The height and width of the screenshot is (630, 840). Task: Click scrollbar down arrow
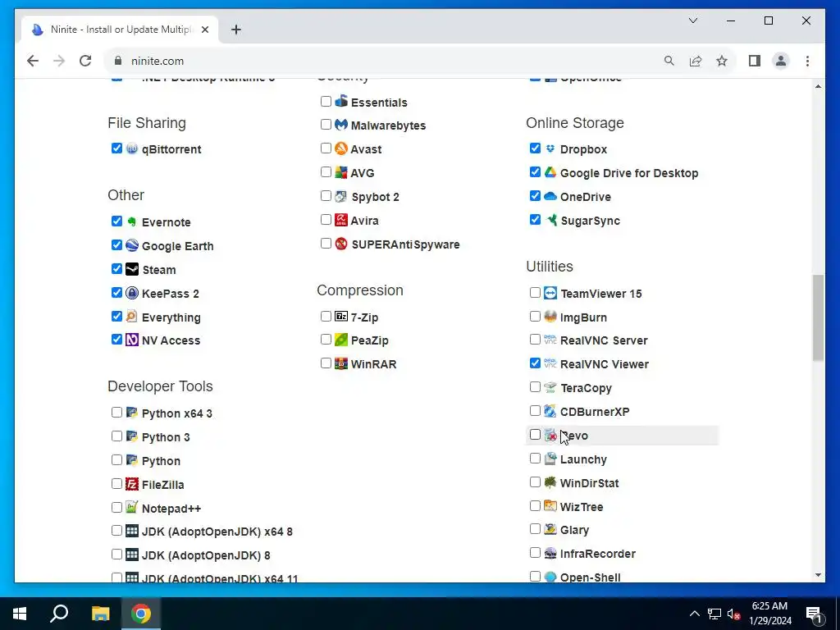tap(818, 575)
